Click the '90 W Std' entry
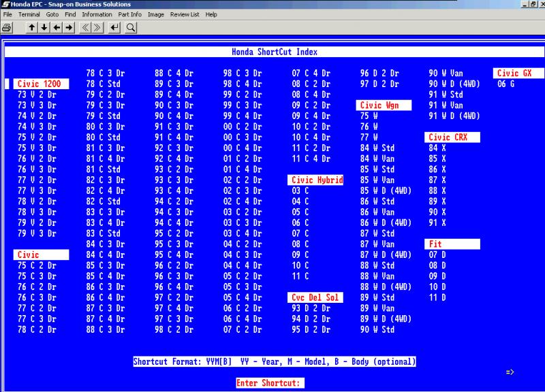 click(x=377, y=329)
